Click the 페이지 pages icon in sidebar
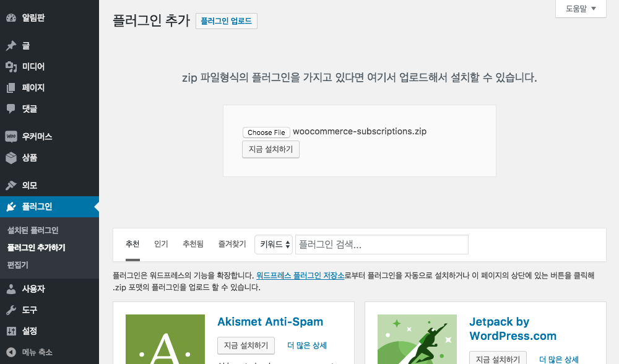The height and width of the screenshot is (364, 619). click(x=11, y=88)
